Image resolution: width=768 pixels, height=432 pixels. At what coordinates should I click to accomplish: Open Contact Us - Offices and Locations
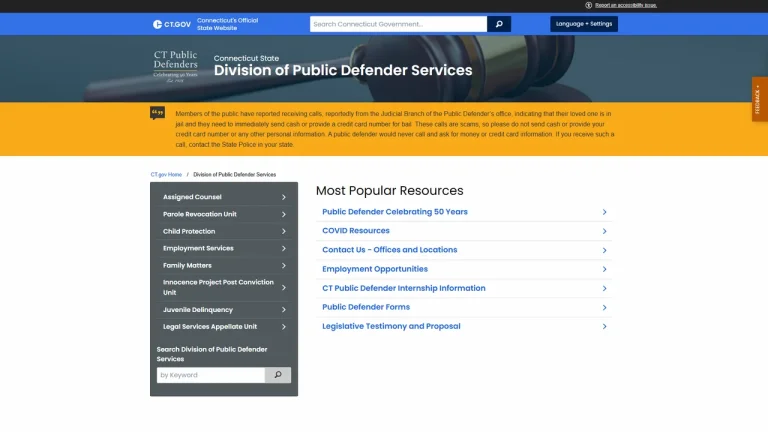click(x=389, y=250)
